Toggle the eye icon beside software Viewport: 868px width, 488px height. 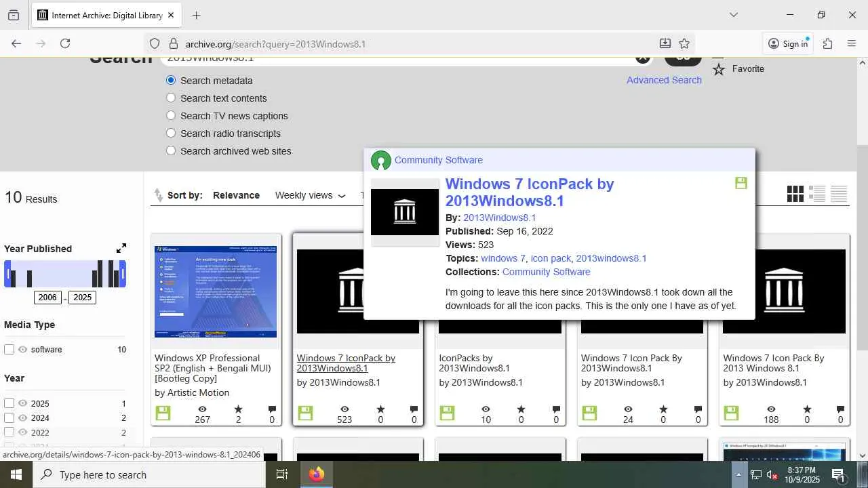(23, 349)
